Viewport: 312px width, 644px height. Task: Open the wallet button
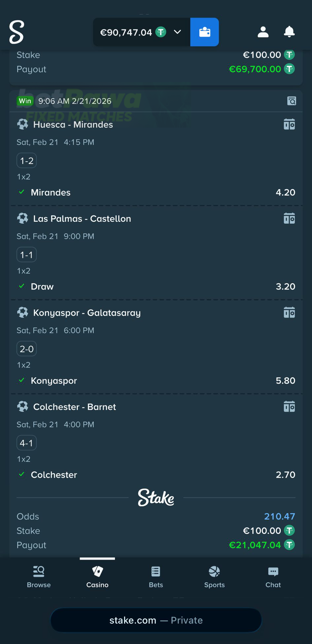(204, 32)
